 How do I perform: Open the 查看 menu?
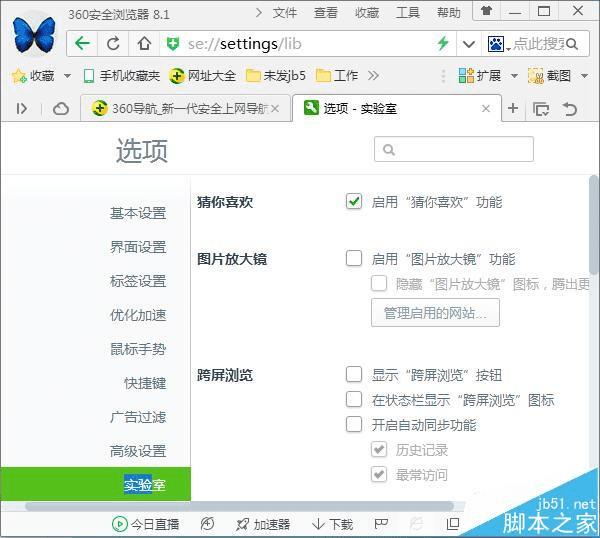[x=326, y=13]
